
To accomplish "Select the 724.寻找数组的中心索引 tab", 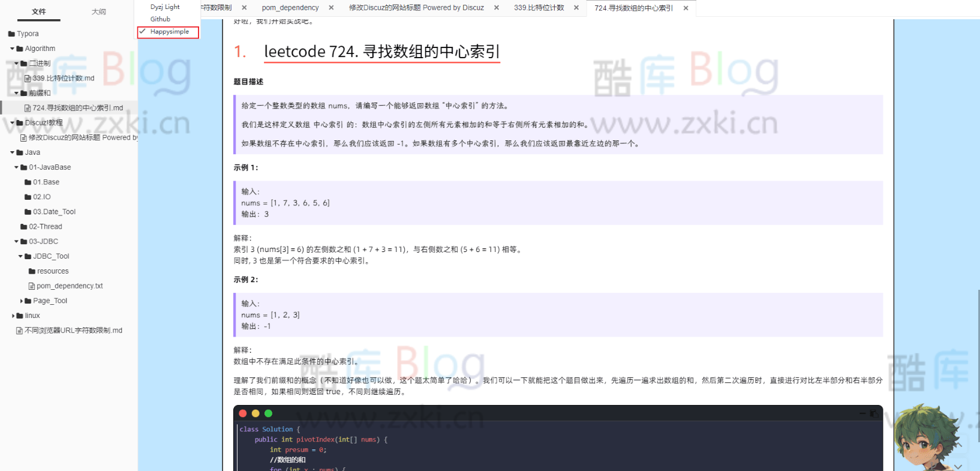I will pos(634,8).
